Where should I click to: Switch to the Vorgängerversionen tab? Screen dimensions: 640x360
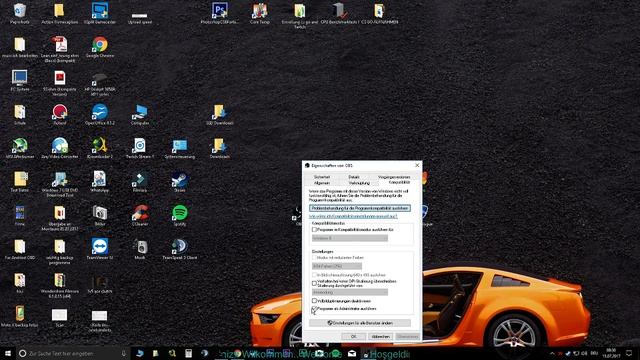[394, 177]
